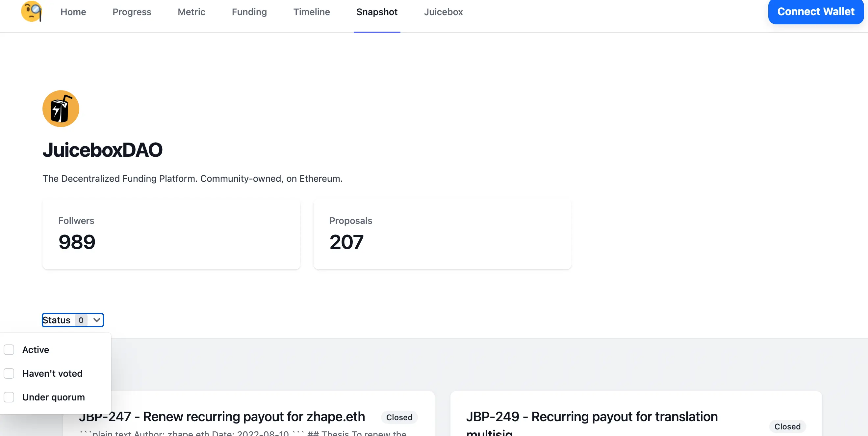Open the Home tab
The height and width of the screenshot is (436, 868).
73,12
